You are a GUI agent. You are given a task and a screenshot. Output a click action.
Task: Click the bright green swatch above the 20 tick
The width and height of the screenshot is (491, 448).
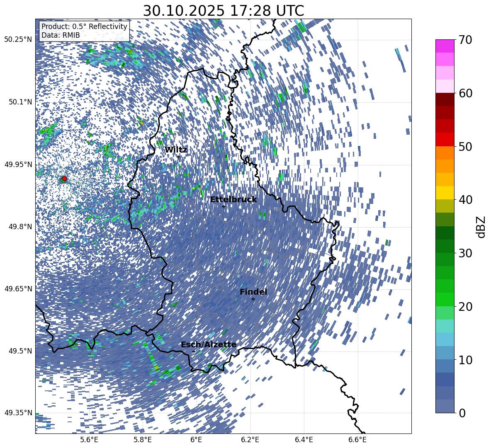click(445, 299)
